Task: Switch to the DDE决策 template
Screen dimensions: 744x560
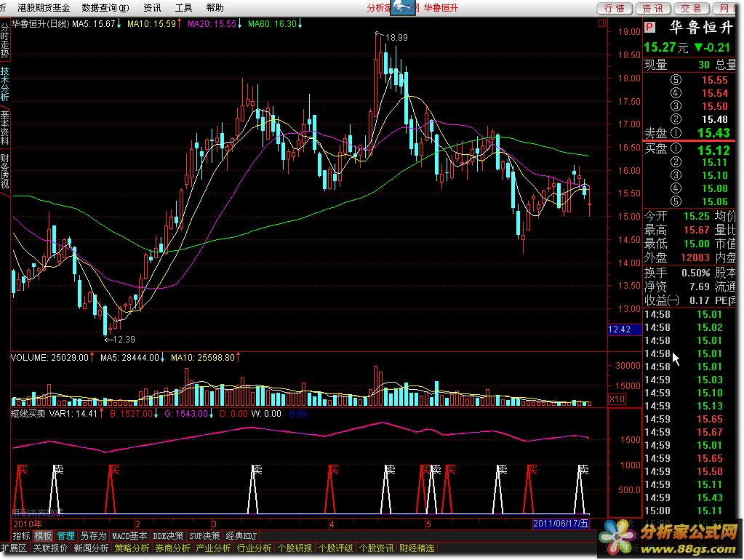Action: 168,536
